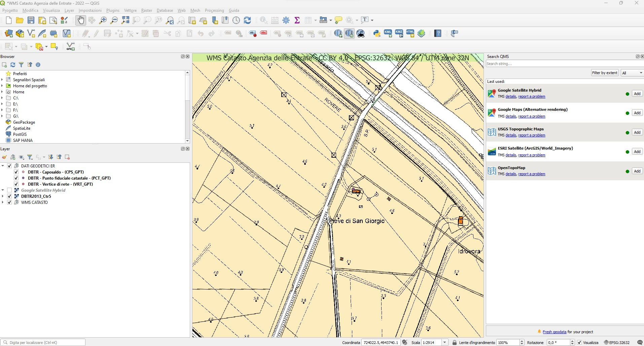Click New GeoPackage Layer icon
This screenshot has height=346, width=644.
(20, 33)
